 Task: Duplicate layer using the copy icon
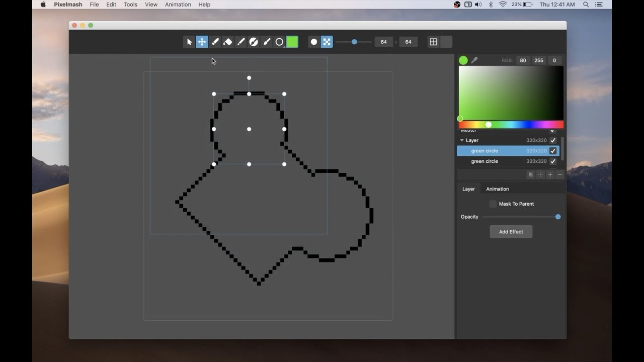(530, 174)
